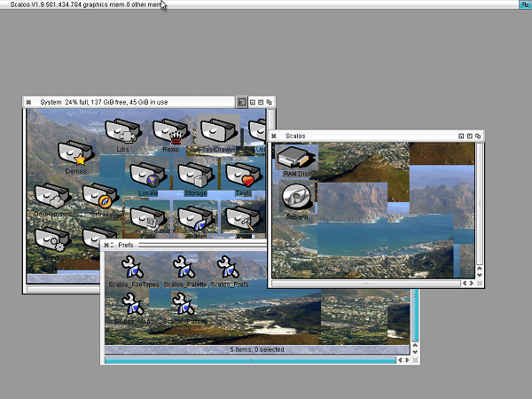Select the RAM Disk icon
532x399 pixels.
click(x=293, y=158)
